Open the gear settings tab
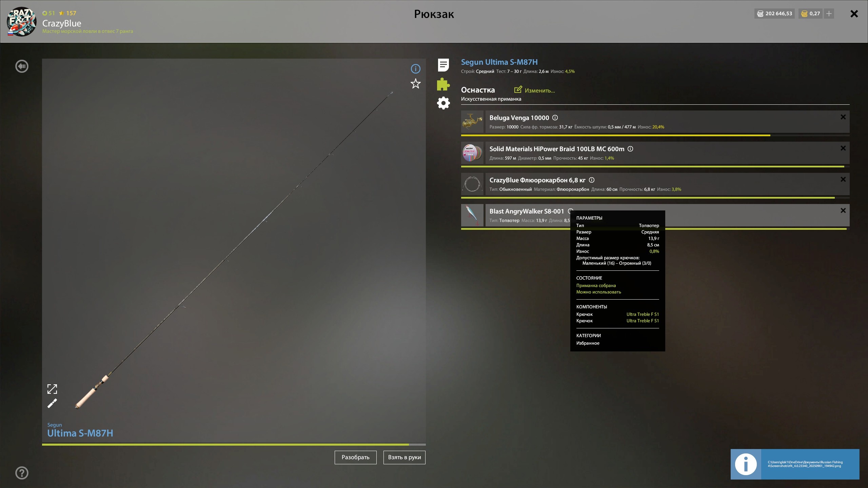 click(443, 103)
